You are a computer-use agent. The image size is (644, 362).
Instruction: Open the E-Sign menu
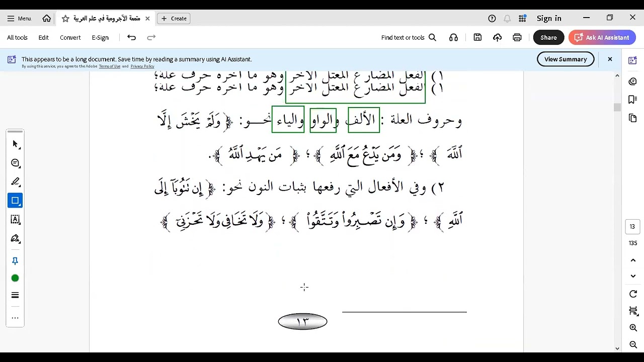100,38
